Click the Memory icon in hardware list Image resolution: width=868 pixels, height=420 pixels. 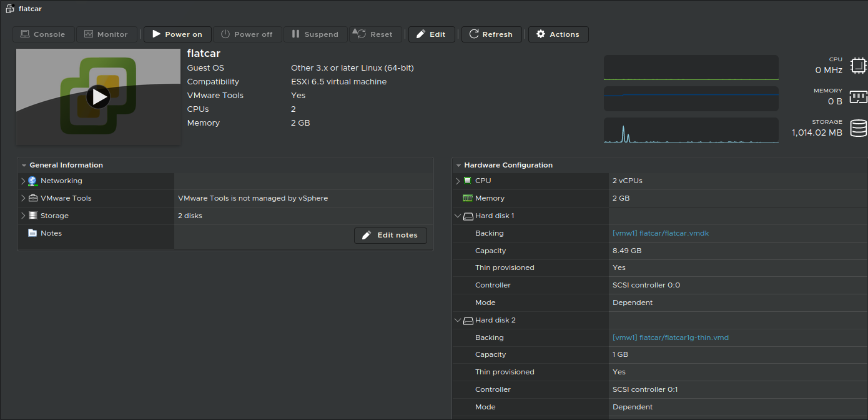[468, 198]
